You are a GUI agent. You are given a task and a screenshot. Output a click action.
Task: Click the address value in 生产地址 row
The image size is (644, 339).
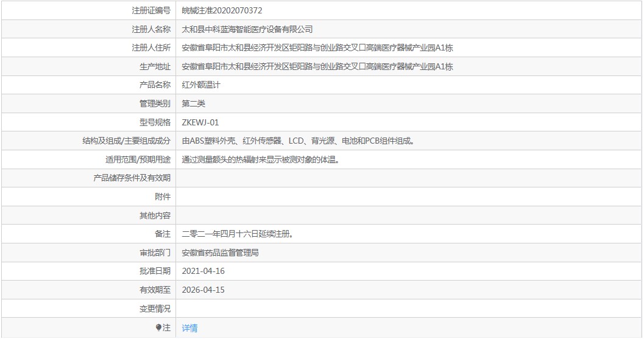point(317,66)
